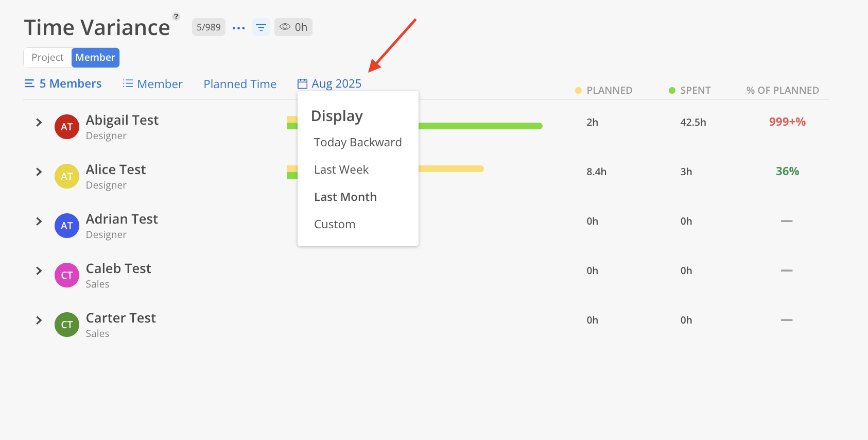Pick the Custom date range option
The height and width of the screenshot is (440, 868).
[335, 224]
